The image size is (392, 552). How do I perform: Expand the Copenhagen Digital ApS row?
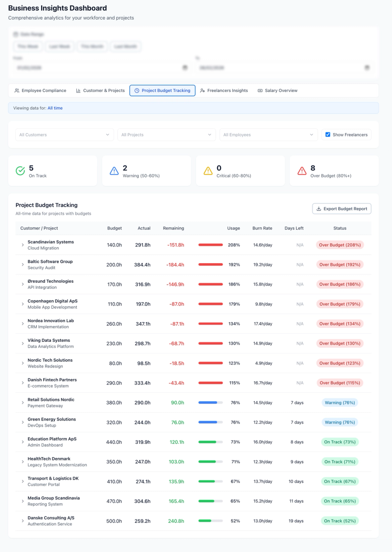(x=23, y=304)
